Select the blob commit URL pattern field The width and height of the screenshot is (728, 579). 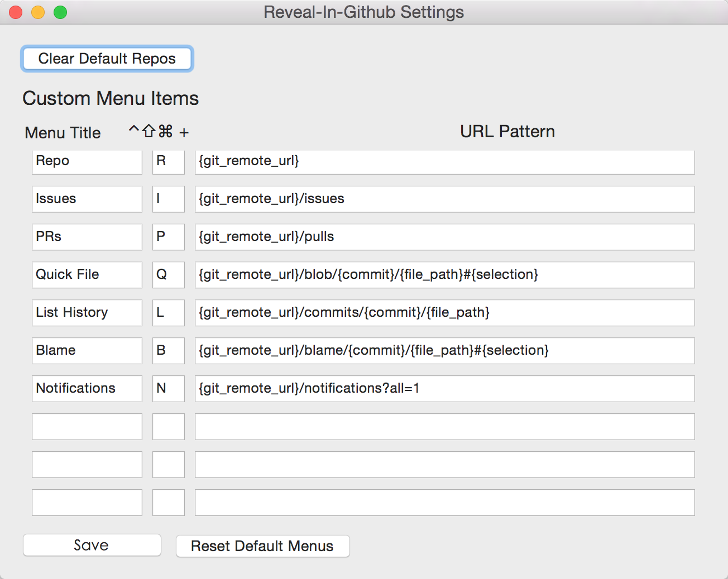pos(444,275)
